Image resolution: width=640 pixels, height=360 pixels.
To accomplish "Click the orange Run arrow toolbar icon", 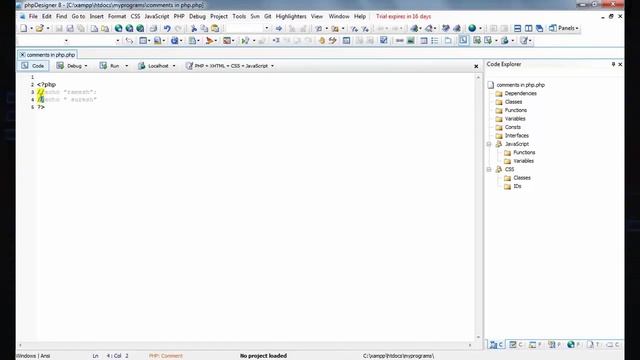I will coord(209,40).
